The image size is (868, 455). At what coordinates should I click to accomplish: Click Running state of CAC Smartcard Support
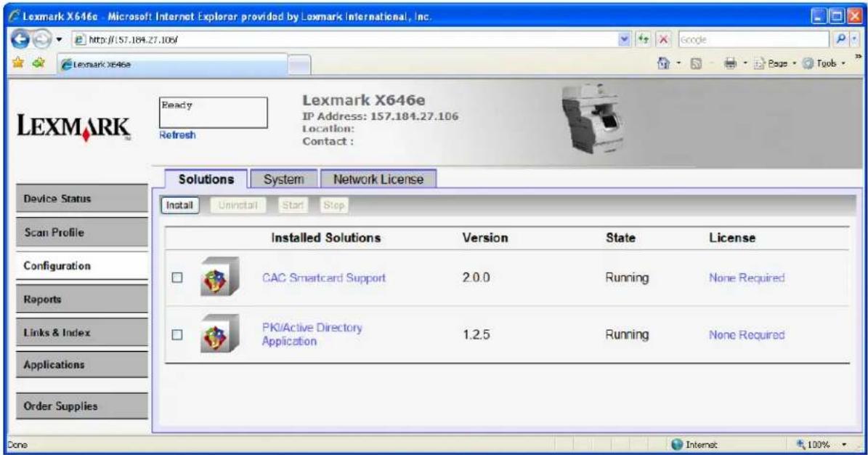coord(627,278)
